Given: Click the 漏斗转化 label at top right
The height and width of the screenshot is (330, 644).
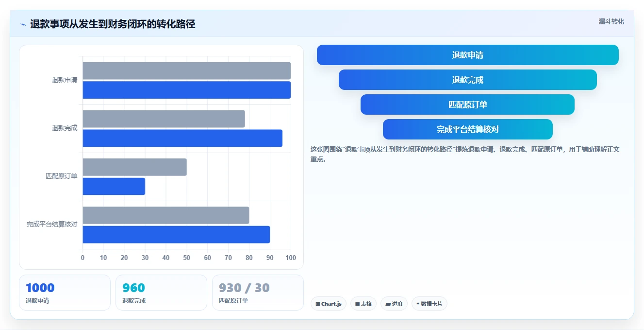Looking at the screenshot, I should pos(611,21).
